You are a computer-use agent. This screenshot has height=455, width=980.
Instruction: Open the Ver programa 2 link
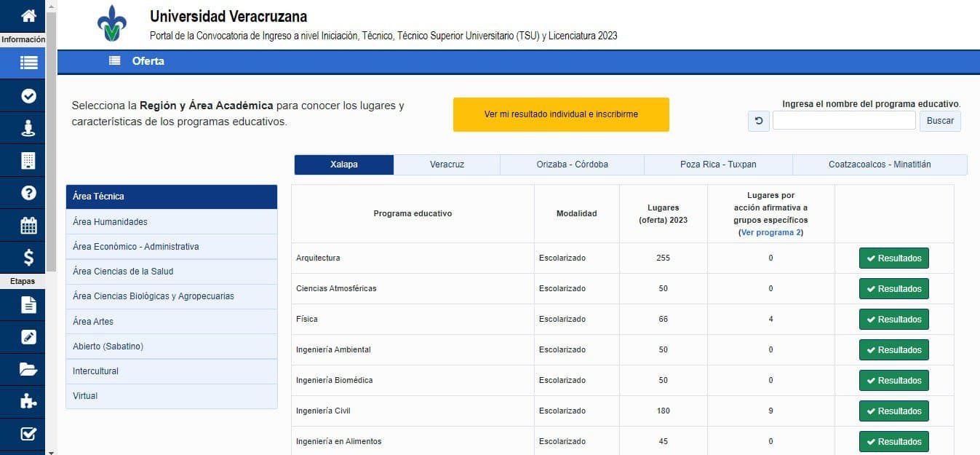[x=771, y=233]
